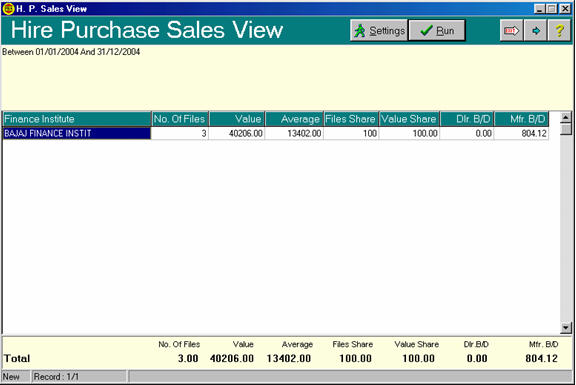The width and height of the screenshot is (576, 385).
Task: Maximize the H. P. Sales View window
Action: point(551,8)
